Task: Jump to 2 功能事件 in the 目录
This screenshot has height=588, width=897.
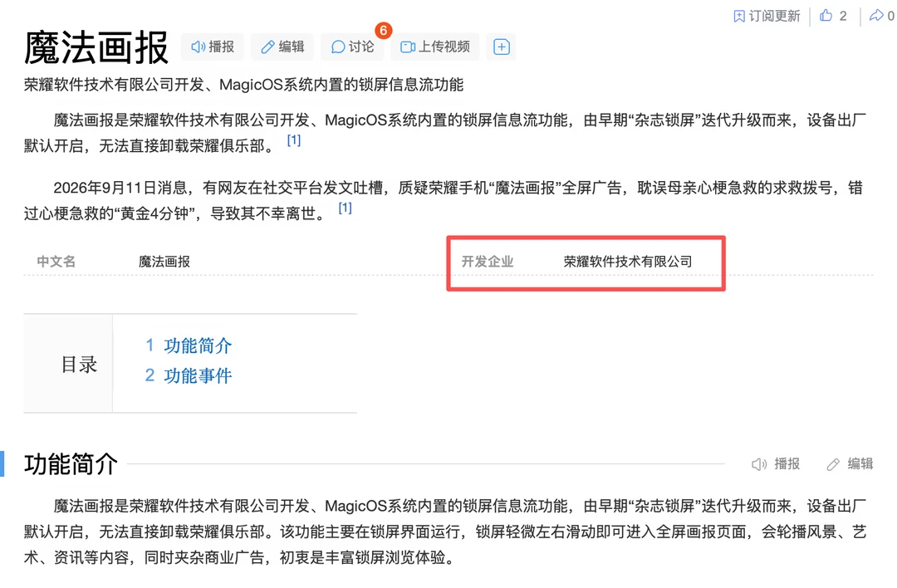Action: point(189,375)
